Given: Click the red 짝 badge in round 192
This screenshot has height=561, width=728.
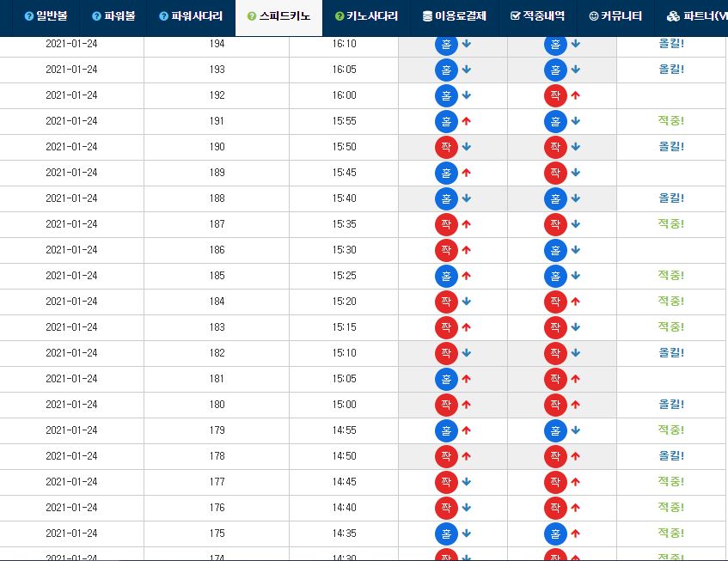Looking at the screenshot, I should tap(555, 95).
